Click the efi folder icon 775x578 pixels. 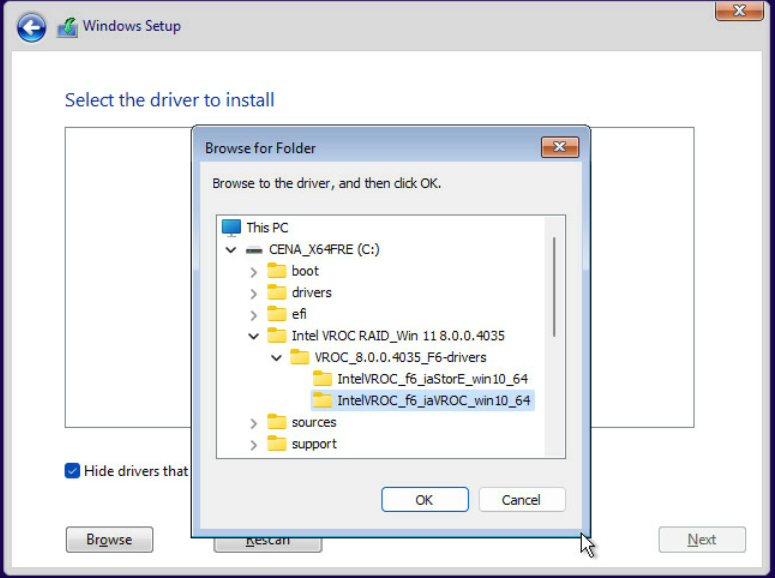pos(277,314)
